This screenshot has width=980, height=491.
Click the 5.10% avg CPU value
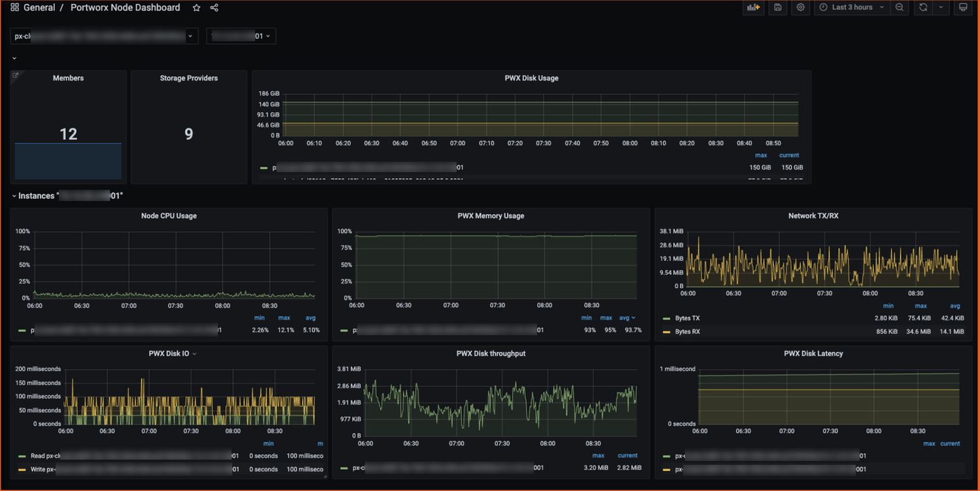pyautogui.click(x=311, y=330)
